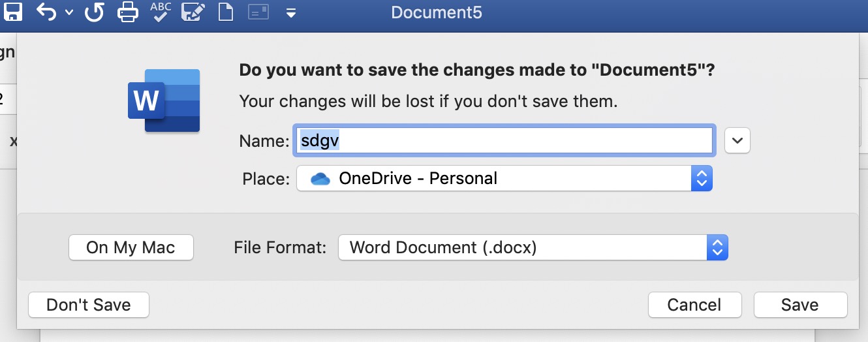Click the greyed-out mail envelope icon

pos(258,12)
